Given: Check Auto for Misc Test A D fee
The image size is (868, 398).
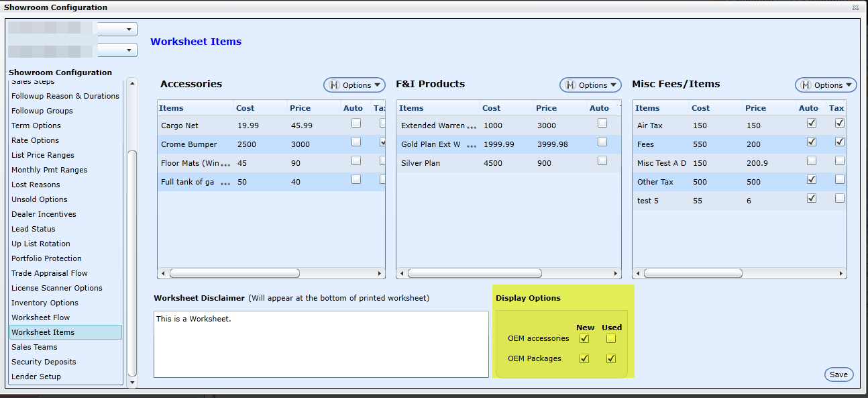Looking at the screenshot, I should click(812, 161).
